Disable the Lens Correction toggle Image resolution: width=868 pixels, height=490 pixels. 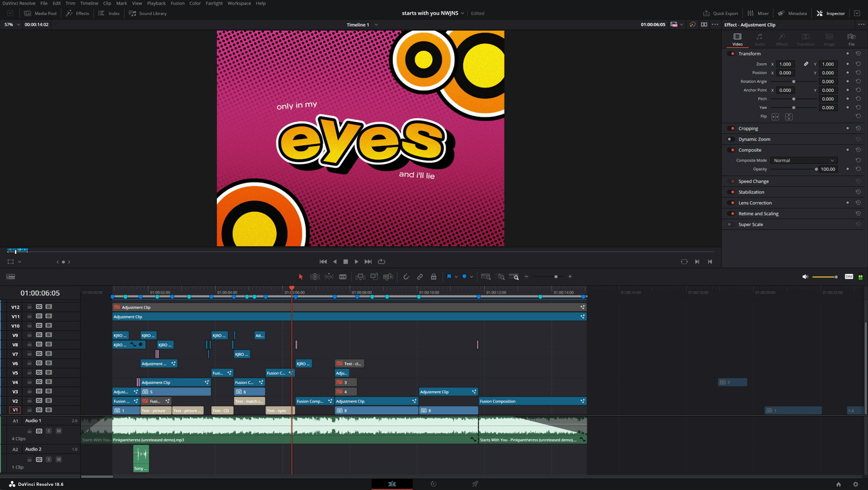(732, 203)
